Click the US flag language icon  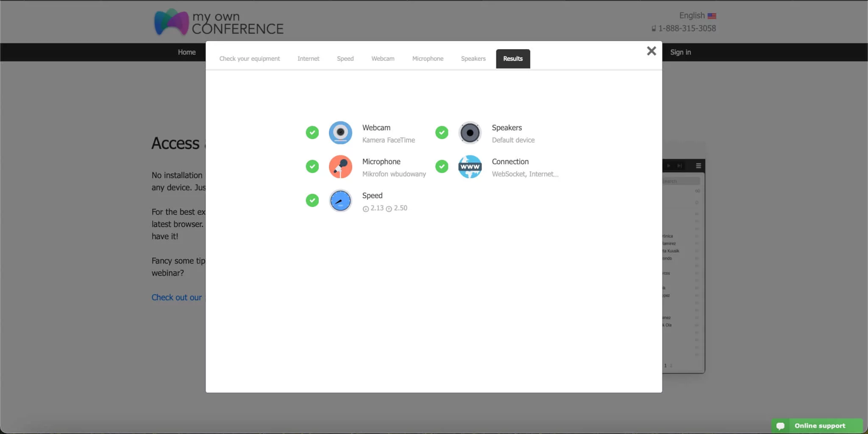tap(712, 16)
